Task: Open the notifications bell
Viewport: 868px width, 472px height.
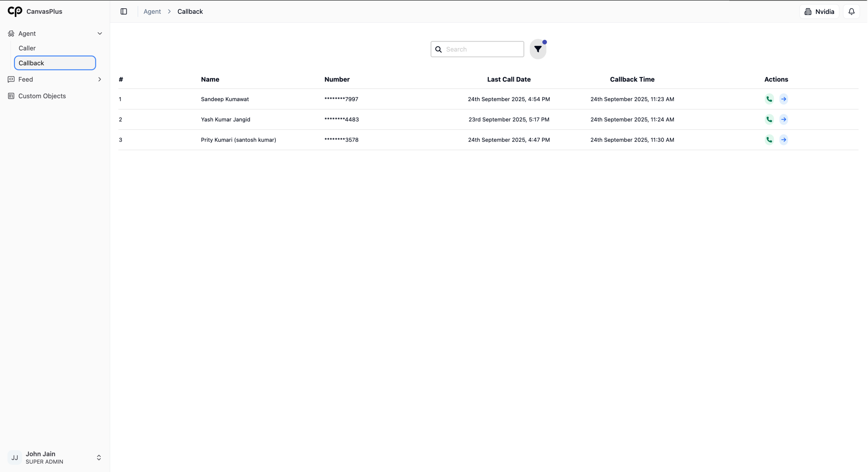Action: (x=851, y=11)
